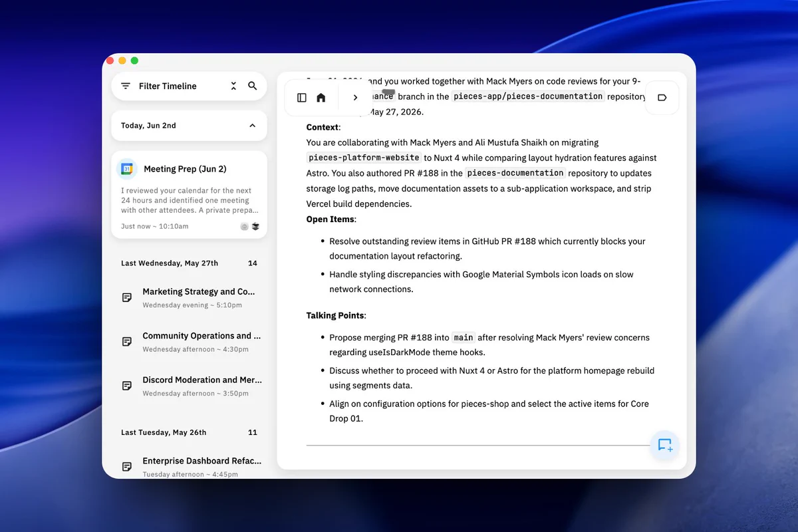Screen dimensions: 798x532
Task: Click 'Wednesday afternoon ~ 3:50pm' timestamp
Action: tap(196, 393)
